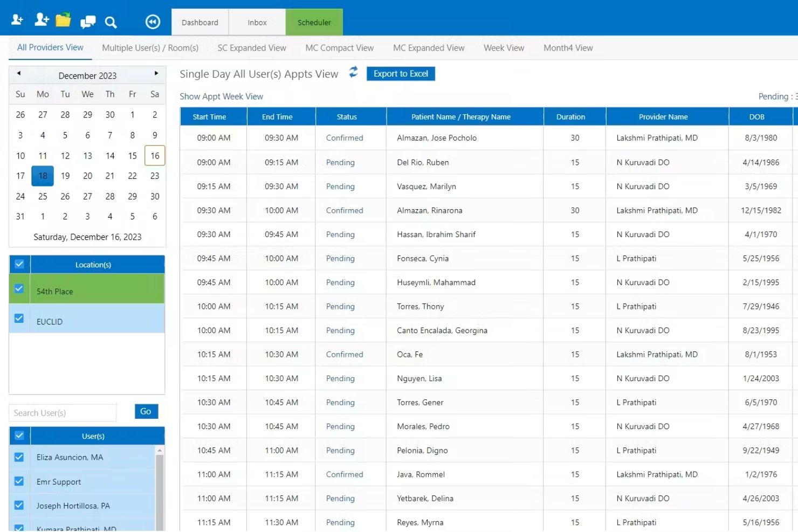This screenshot has width=798, height=532.
Task: Uncheck the 54th Place location checkbox
Action: click(x=19, y=289)
